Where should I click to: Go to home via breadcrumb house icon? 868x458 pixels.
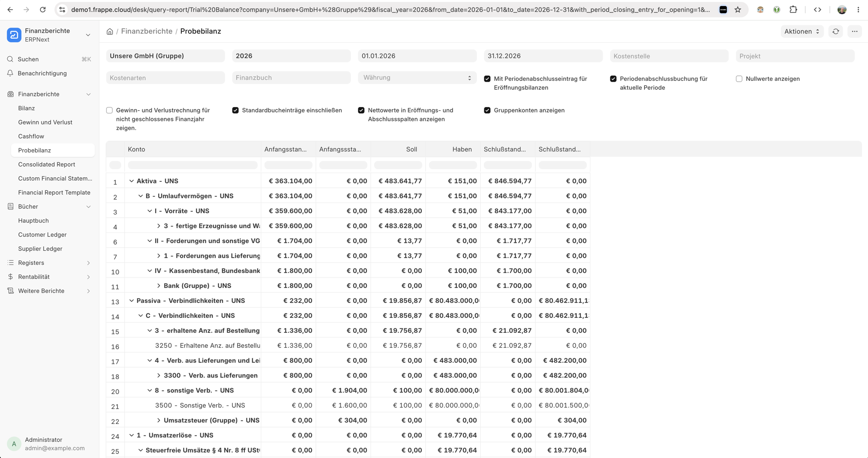point(110,31)
